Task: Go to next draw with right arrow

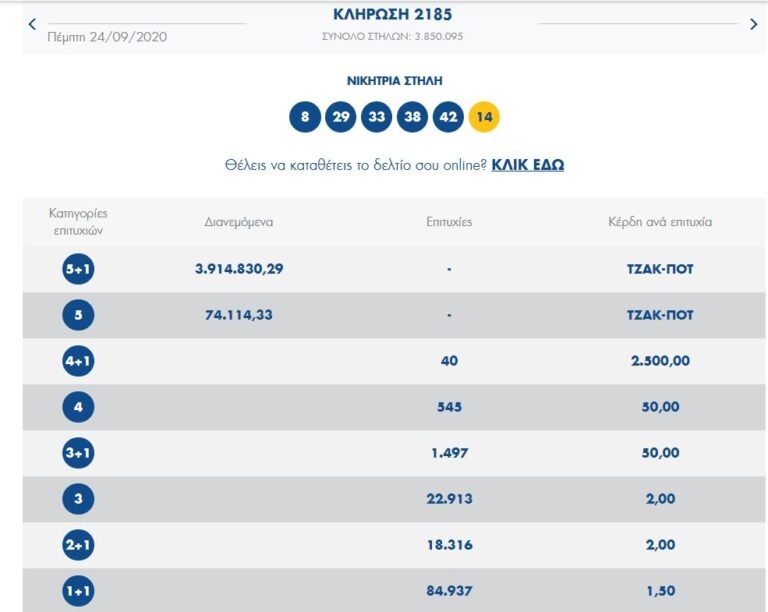Action: coord(753,24)
